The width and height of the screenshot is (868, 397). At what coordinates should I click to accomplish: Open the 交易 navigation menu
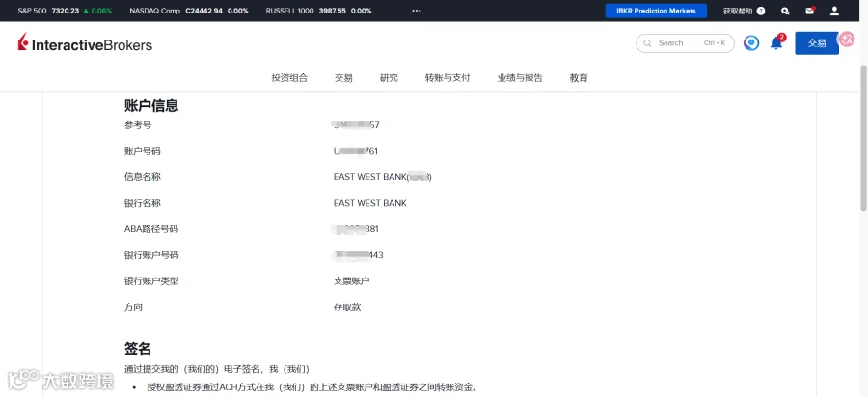(343, 78)
